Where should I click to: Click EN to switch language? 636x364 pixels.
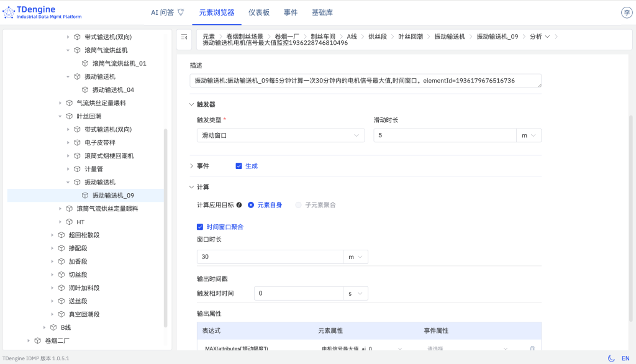click(x=625, y=358)
